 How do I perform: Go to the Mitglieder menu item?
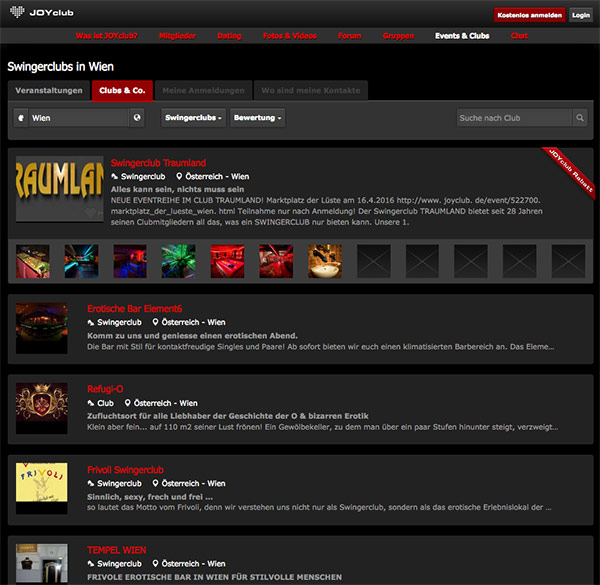(x=177, y=36)
